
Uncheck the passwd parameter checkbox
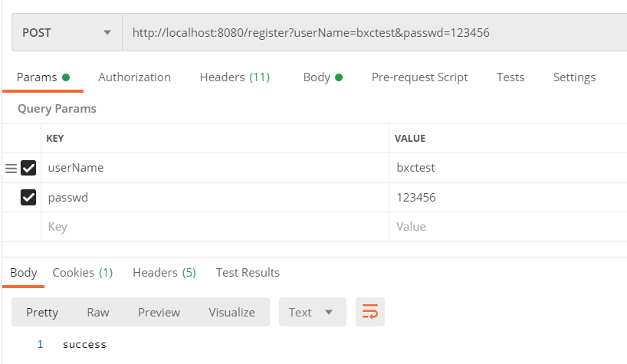[x=28, y=198]
